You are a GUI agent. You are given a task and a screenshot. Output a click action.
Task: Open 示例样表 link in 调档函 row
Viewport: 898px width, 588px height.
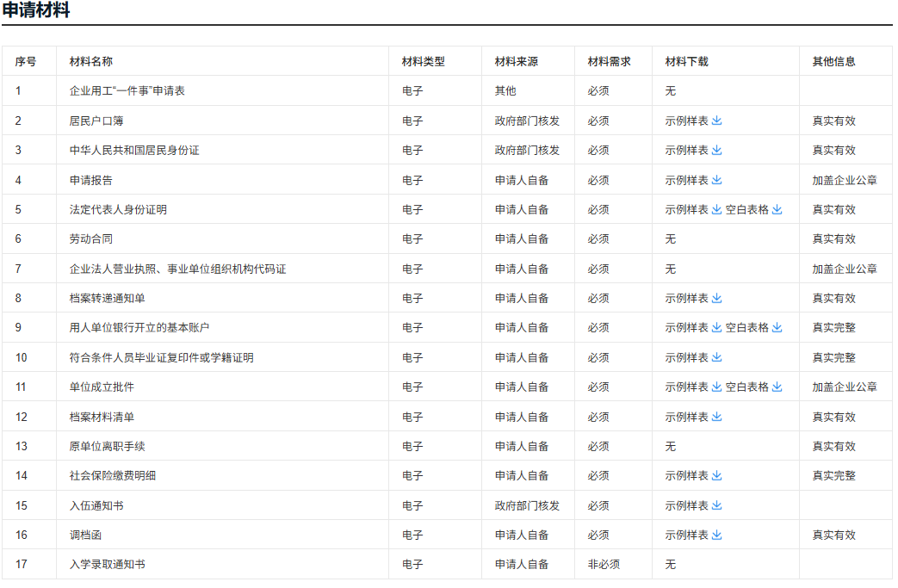tap(686, 535)
